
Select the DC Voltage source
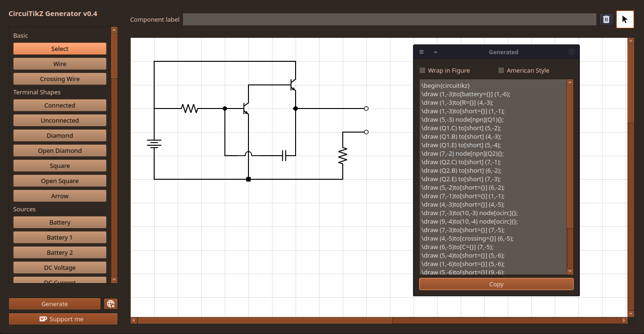pos(60,267)
